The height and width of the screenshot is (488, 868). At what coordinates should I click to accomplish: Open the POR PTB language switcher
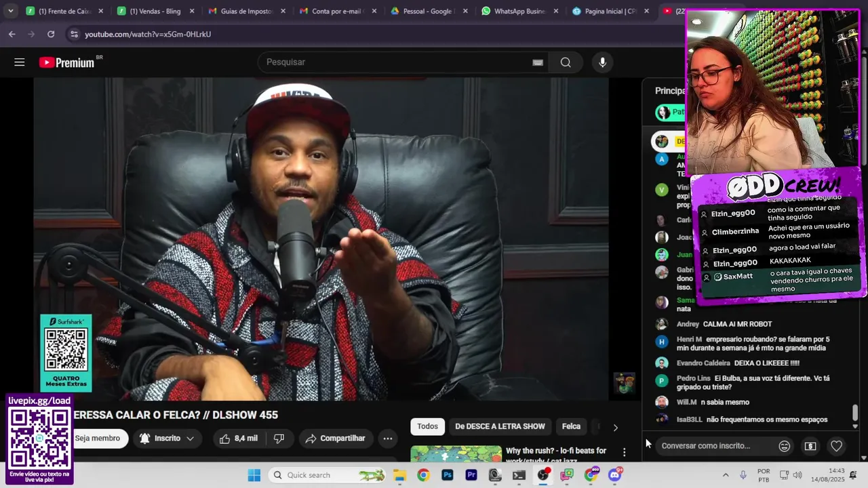click(x=764, y=475)
